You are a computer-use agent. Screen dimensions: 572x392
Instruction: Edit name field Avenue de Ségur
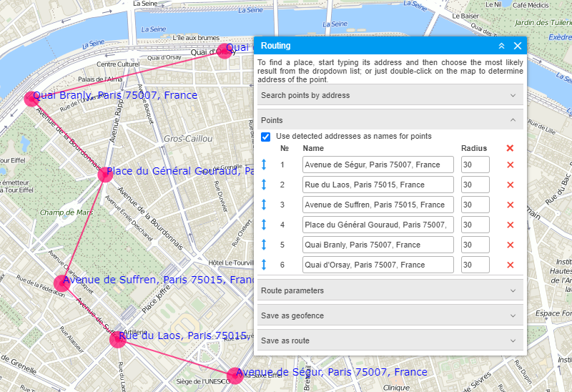[378, 165]
